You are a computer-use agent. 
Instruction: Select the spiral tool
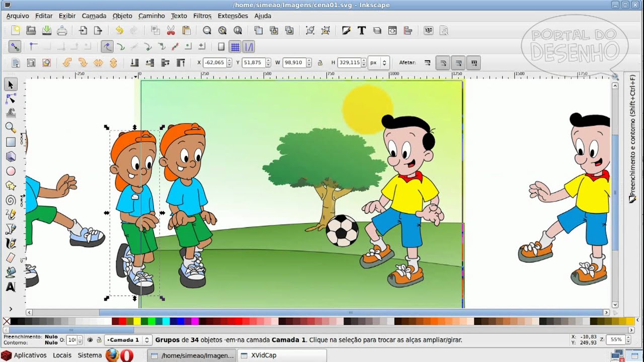coord(11,200)
